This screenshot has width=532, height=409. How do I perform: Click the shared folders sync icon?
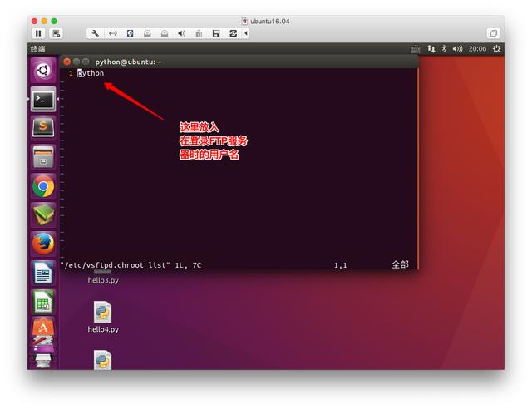tap(233, 33)
